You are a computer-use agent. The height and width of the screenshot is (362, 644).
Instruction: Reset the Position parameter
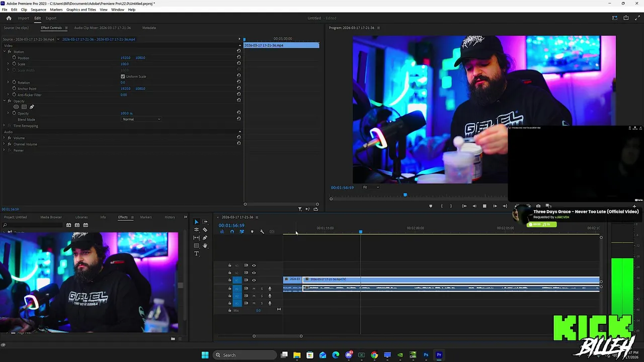click(x=238, y=58)
